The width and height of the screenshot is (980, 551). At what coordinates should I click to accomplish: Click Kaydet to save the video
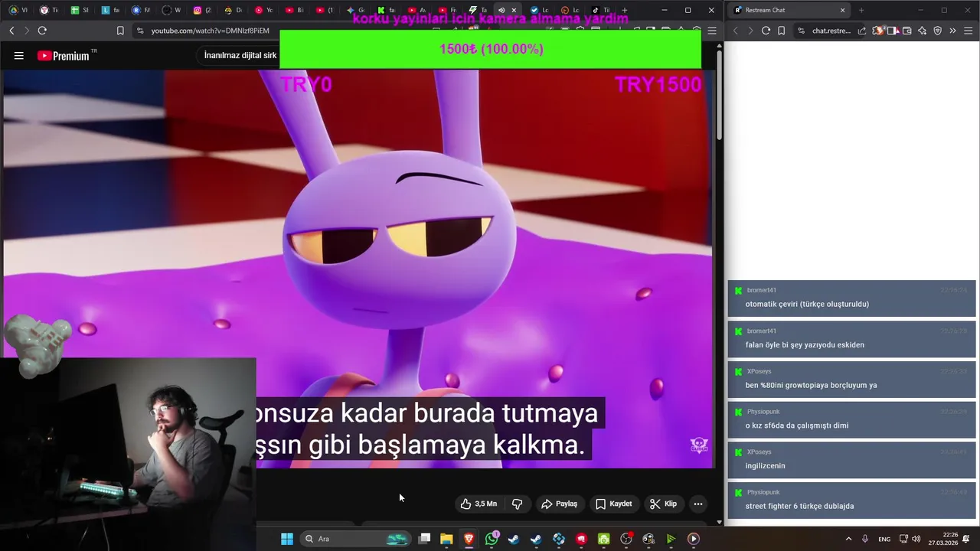(x=614, y=504)
